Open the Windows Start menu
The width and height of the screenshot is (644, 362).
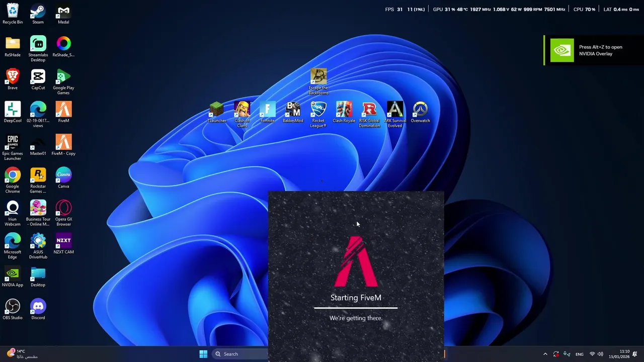click(x=203, y=354)
